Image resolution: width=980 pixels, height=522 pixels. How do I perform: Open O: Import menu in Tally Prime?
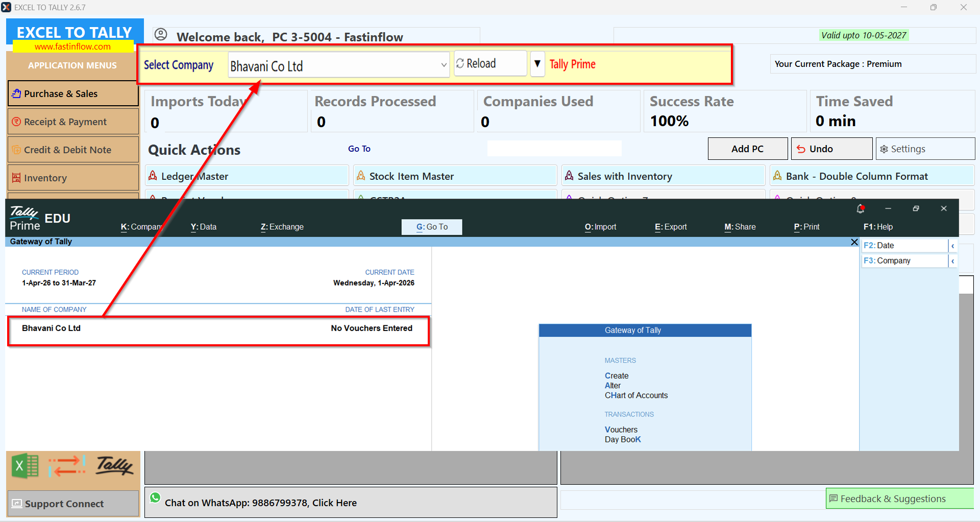(x=600, y=227)
